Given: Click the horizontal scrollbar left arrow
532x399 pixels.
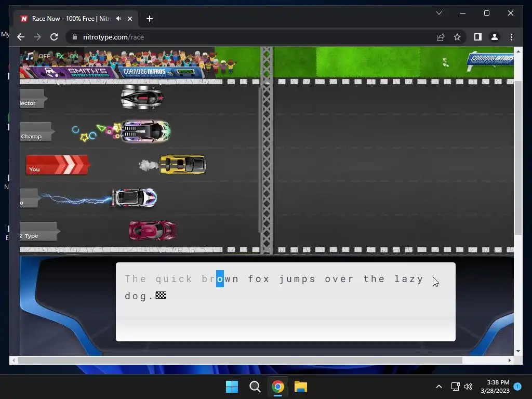Looking at the screenshot, I should pyautogui.click(x=14, y=361).
